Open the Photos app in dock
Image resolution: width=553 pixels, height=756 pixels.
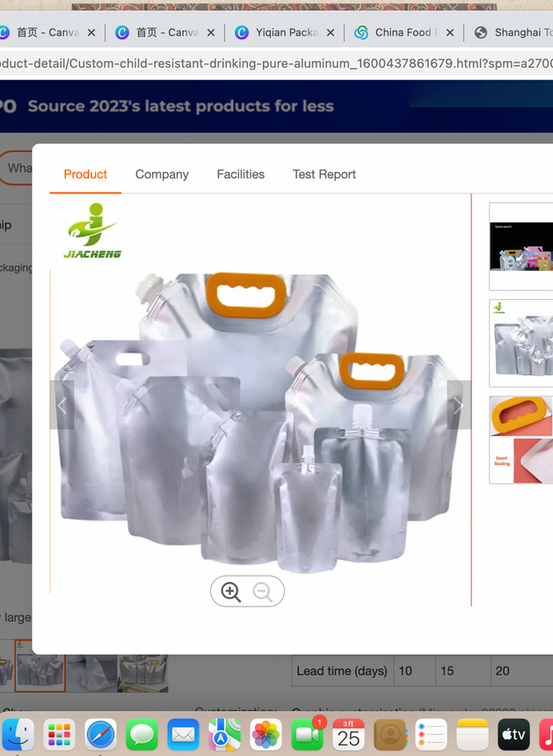(x=266, y=734)
